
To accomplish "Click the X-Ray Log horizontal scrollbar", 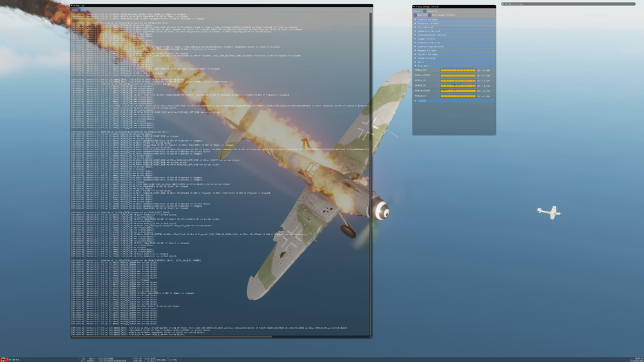I will [172, 337].
